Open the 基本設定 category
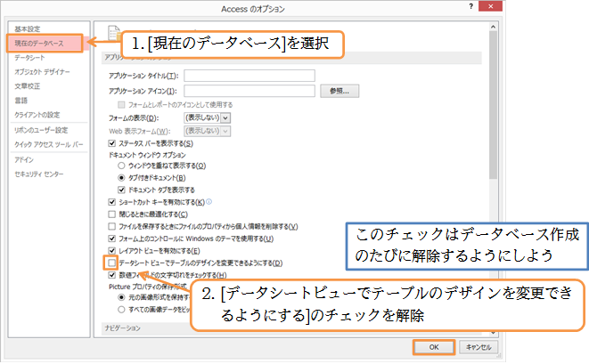The height and width of the screenshot is (364, 589). coord(27,29)
